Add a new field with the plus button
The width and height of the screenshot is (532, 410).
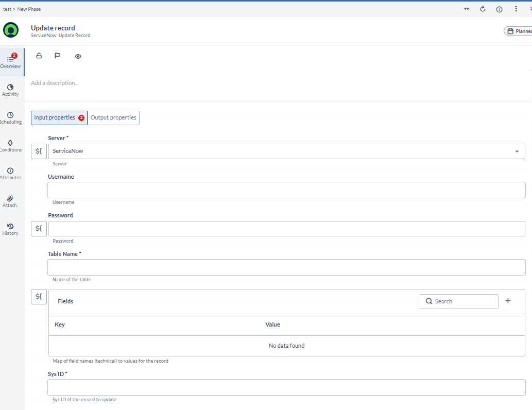tap(508, 301)
